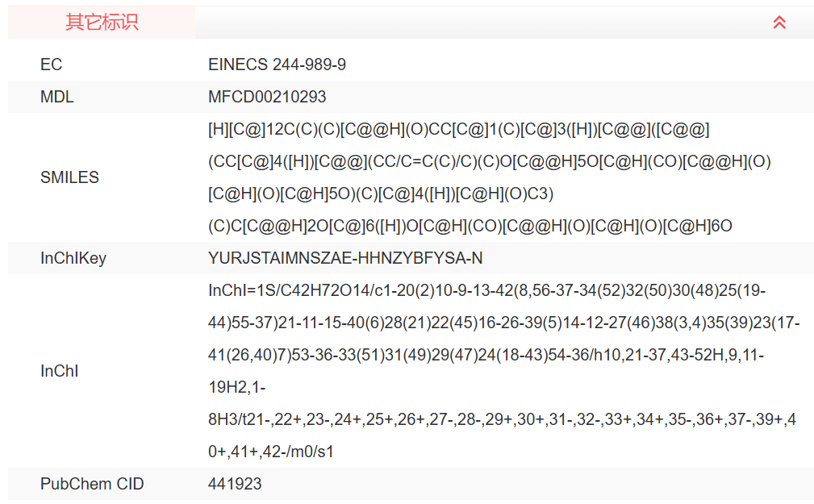Click the InChI row label

[x=58, y=371]
